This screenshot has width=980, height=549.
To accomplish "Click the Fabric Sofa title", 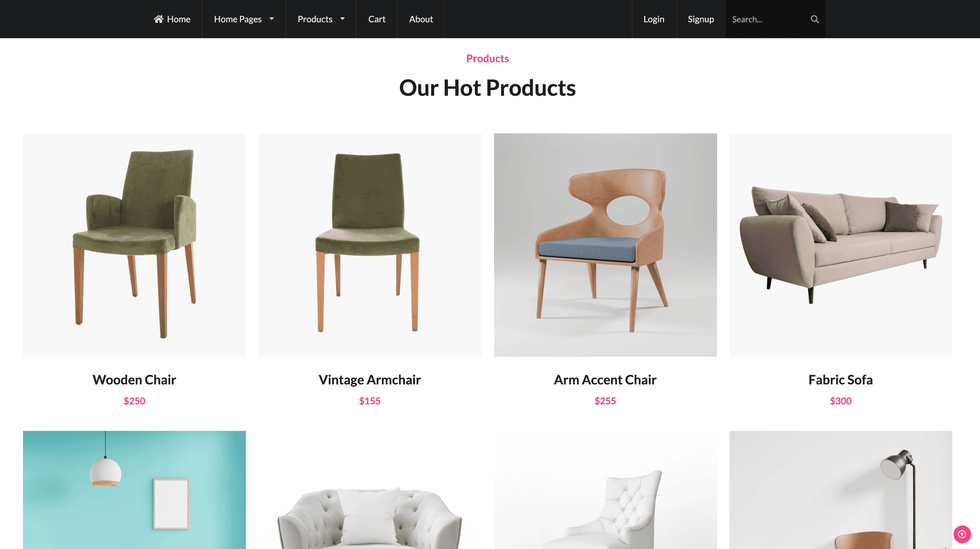I will (x=840, y=380).
